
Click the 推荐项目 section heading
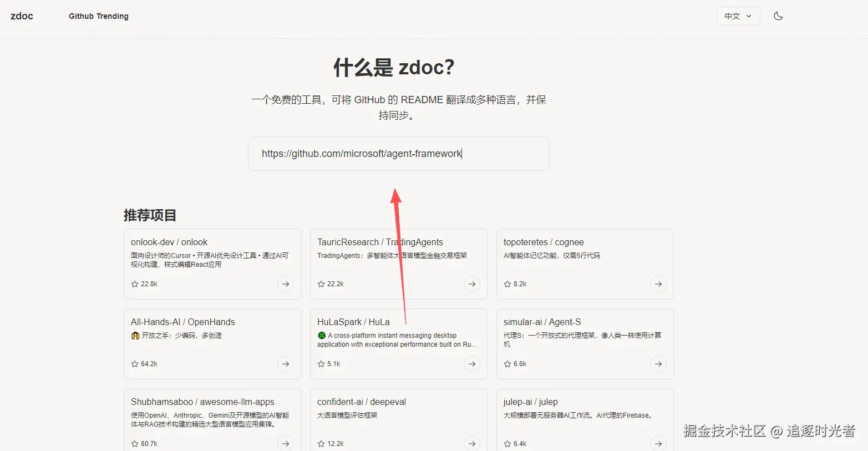point(150,215)
